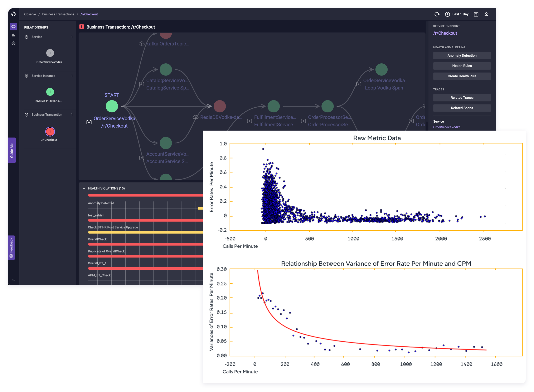Click the yellow Anomaly Detected timeline marker
Image resolution: width=534 pixels, height=392 pixels.
(x=200, y=208)
